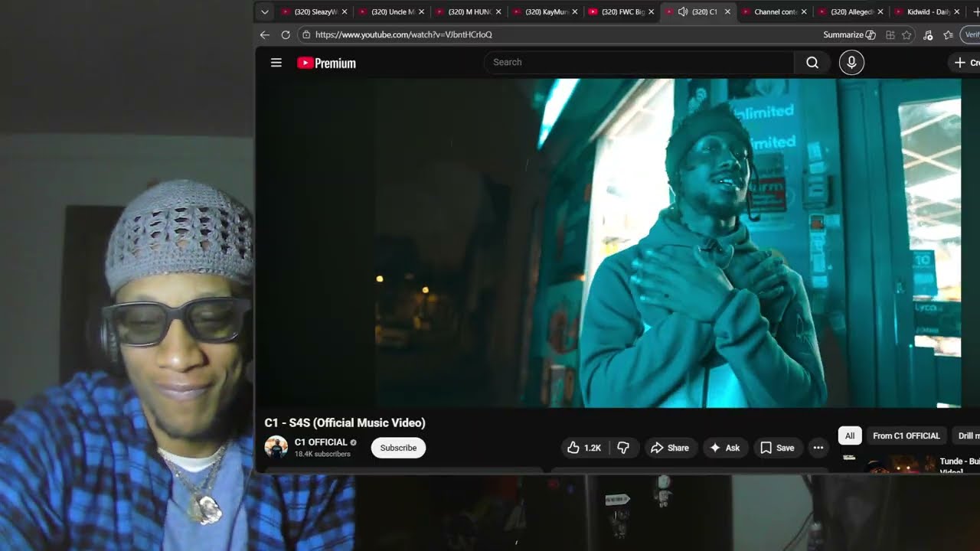The image size is (980, 551).
Task: Open split screen icon in address bar
Action: pyautogui.click(x=890, y=34)
